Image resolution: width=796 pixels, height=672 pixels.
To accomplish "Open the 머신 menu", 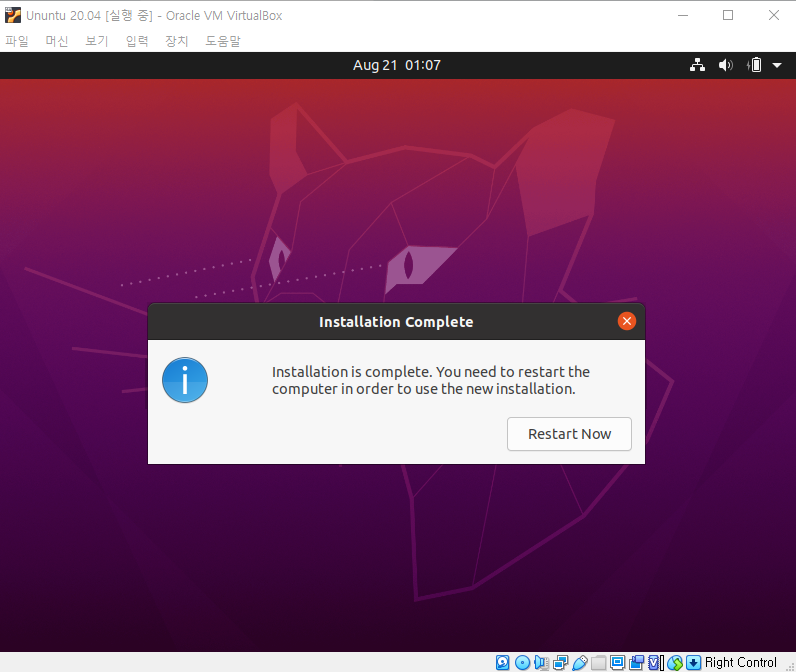I will click(57, 41).
